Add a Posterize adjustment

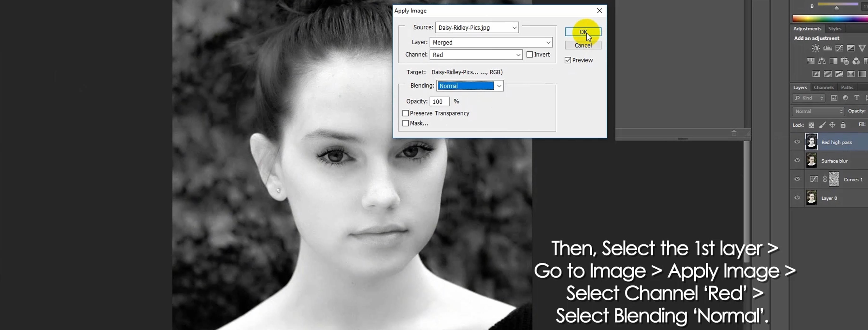(828, 74)
